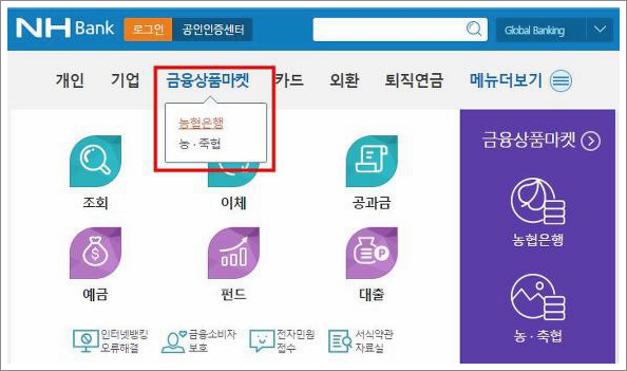Click the 예금 money bag icon
This screenshot has width=627, height=371.
click(x=96, y=253)
